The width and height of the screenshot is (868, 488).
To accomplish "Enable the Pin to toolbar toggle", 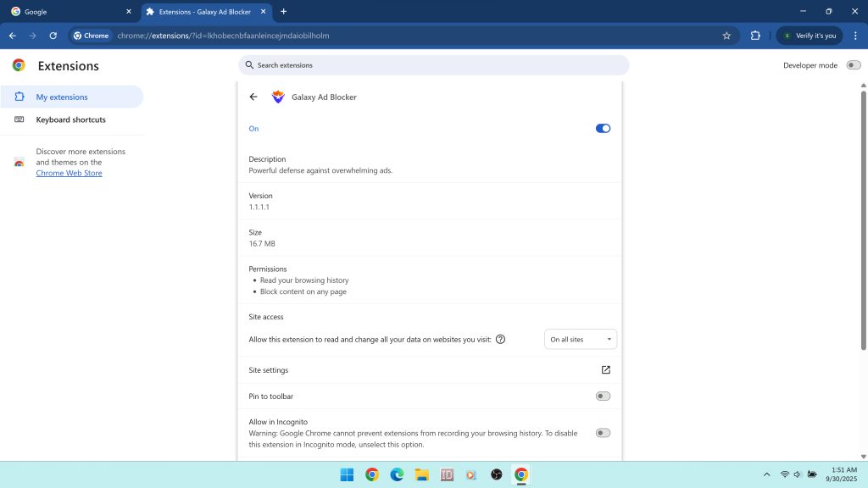I will (603, 396).
